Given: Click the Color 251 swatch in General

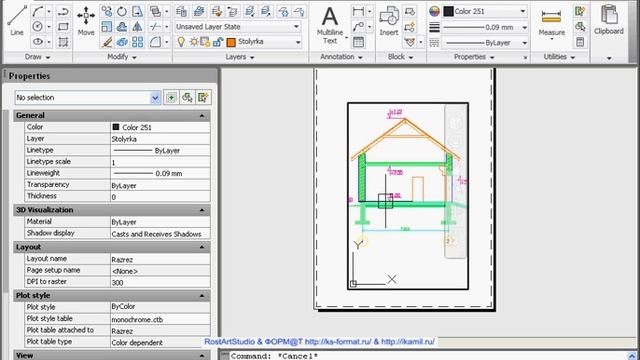Looking at the screenshot, I should point(116,127).
